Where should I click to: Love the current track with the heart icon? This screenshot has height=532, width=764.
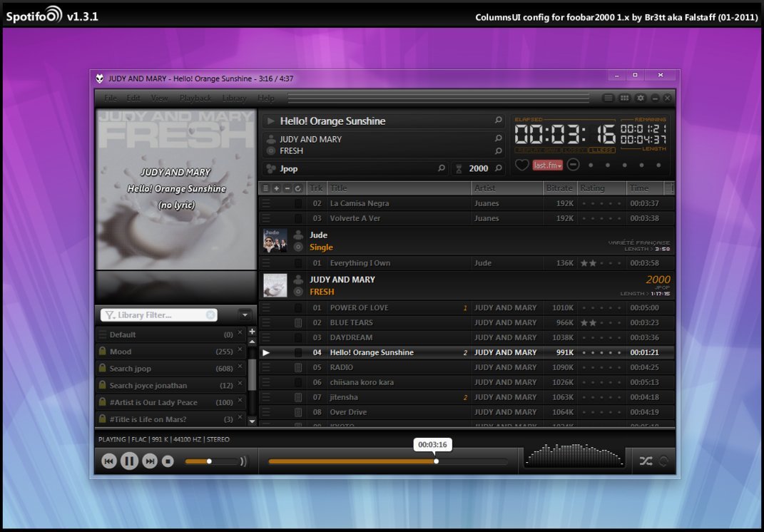[x=523, y=165]
